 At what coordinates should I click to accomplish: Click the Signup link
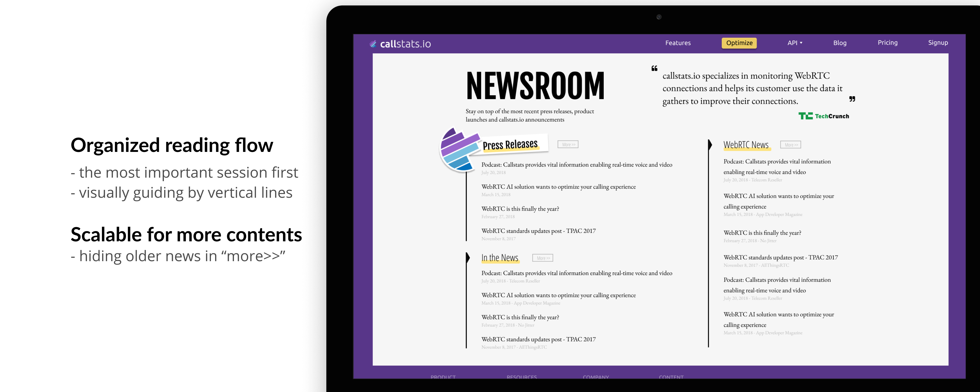pyautogui.click(x=938, y=43)
